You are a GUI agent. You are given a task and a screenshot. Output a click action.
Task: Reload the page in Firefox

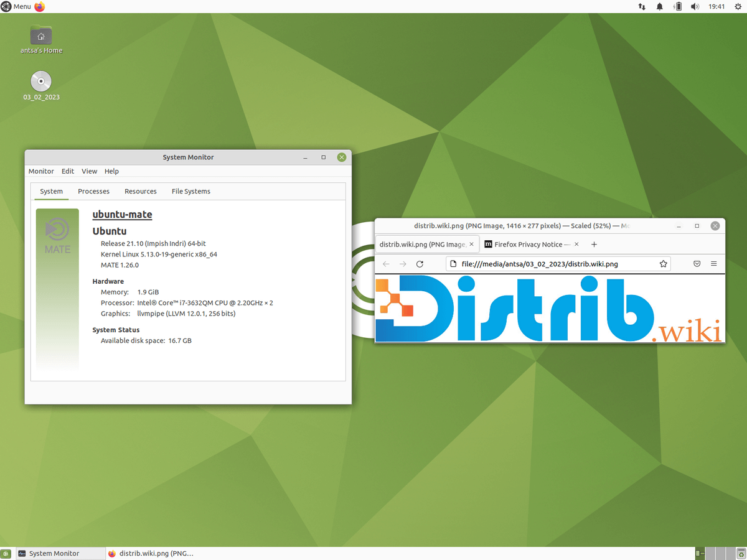[420, 264]
